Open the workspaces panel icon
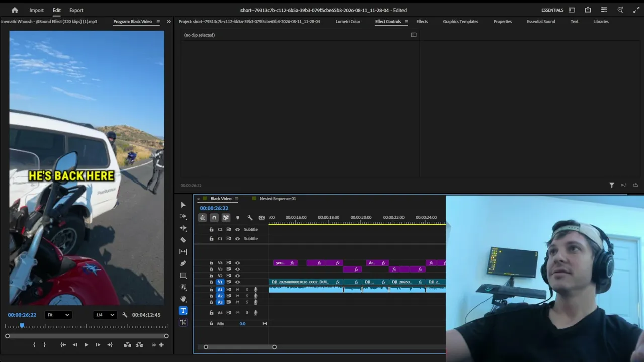Image resolution: width=644 pixels, height=362 pixels. (x=572, y=10)
